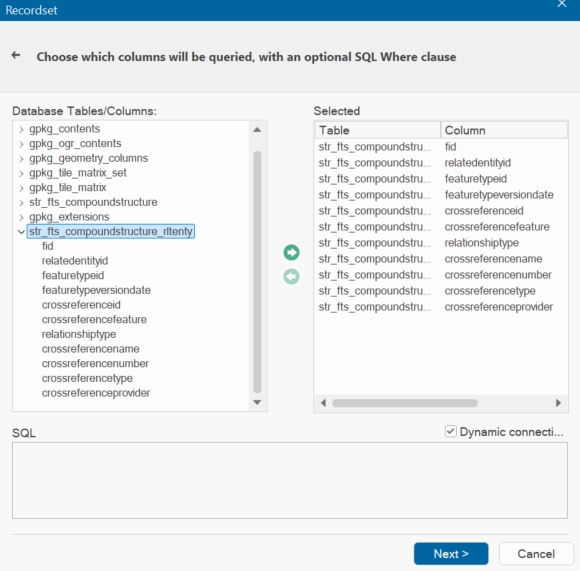Viewport: 580px width, 571px height.
Task: Click the Table column header
Action: (378, 130)
